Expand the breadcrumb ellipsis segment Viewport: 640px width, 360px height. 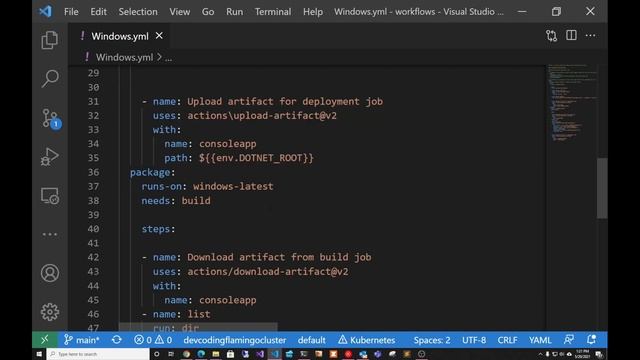[x=169, y=58]
